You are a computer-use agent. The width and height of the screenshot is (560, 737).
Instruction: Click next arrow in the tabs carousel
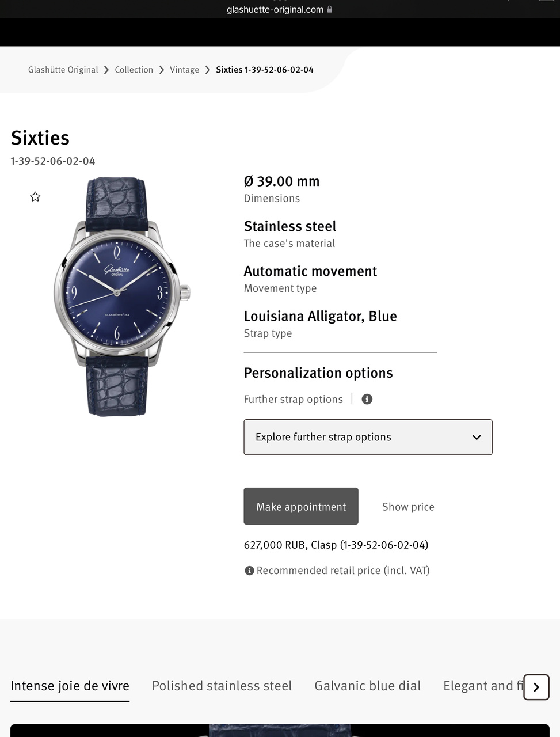536,687
